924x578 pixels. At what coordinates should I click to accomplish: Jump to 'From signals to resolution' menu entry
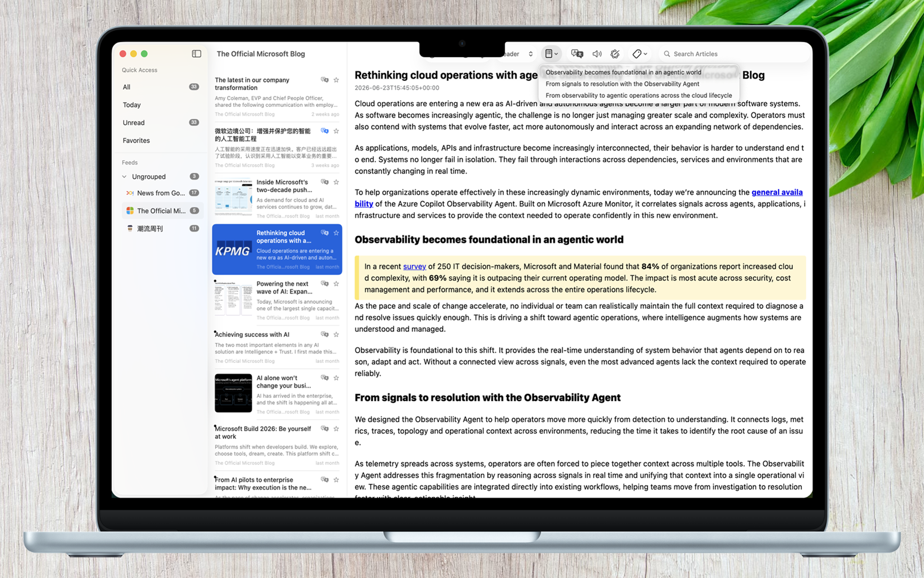(x=622, y=84)
